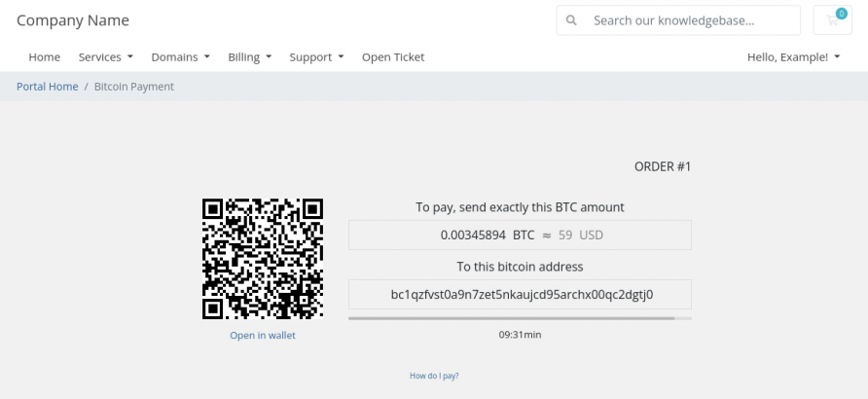Go to the Home menu item
Image resolution: width=868 pixels, height=399 pixels.
click(x=45, y=57)
